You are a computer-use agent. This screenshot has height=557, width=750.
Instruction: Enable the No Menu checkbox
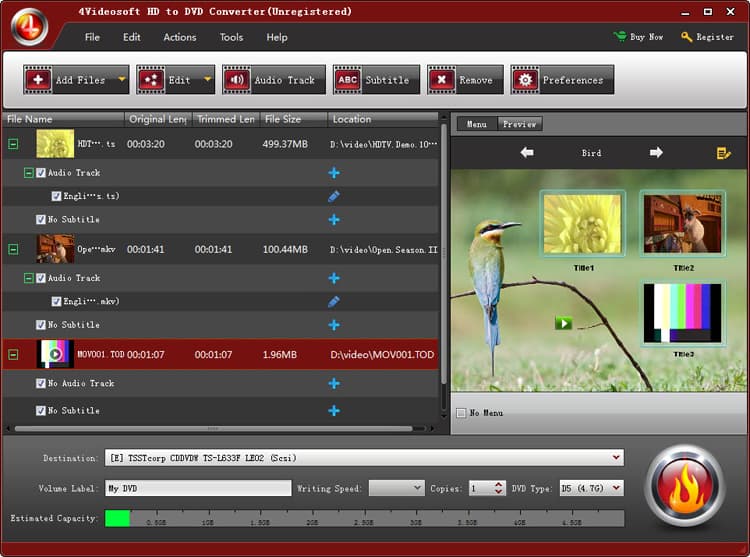461,413
